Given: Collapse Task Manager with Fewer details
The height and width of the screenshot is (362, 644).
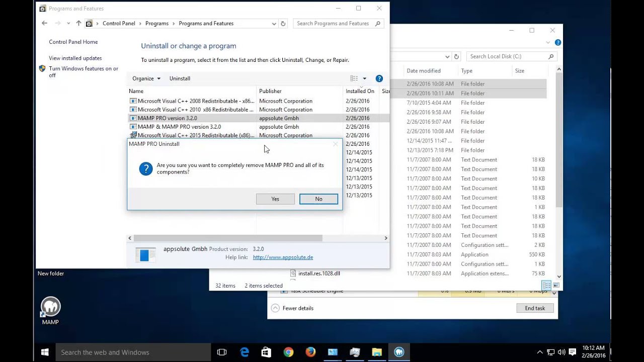Looking at the screenshot, I should [292, 308].
